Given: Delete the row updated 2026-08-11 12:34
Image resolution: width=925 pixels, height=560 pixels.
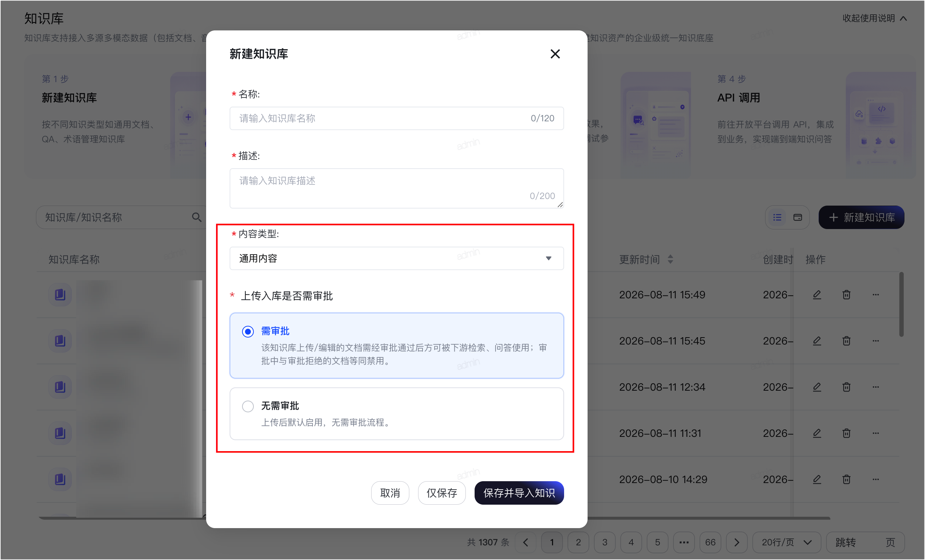Looking at the screenshot, I should pyautogui.click(x=846, y=387).
